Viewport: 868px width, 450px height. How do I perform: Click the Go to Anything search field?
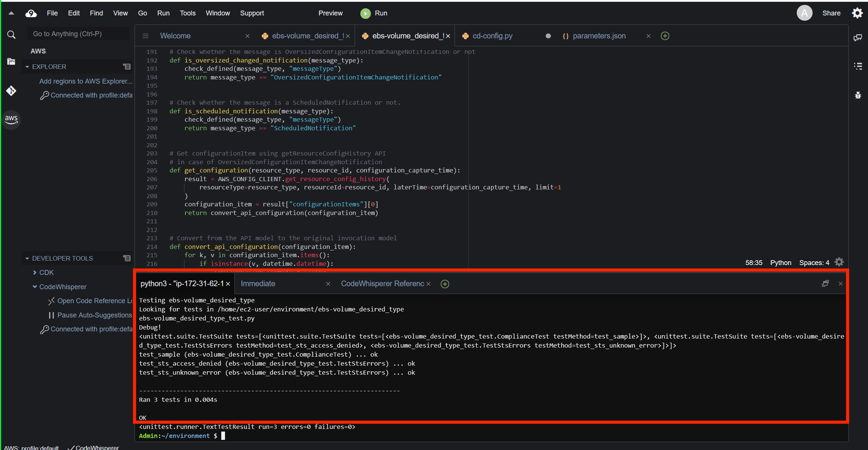[78, 34]
